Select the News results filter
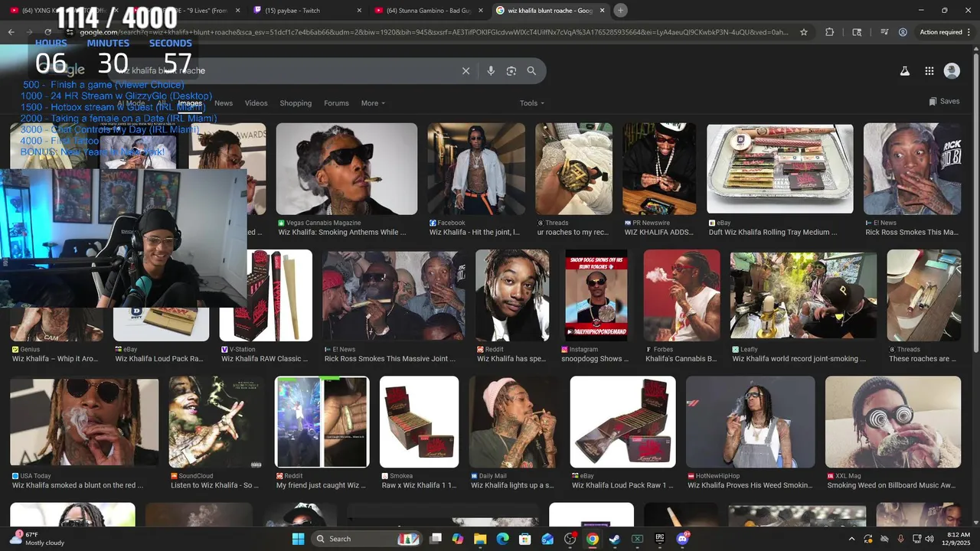Image resolution: width=980 pixels, height=551 pixels. tap(224, 103)
